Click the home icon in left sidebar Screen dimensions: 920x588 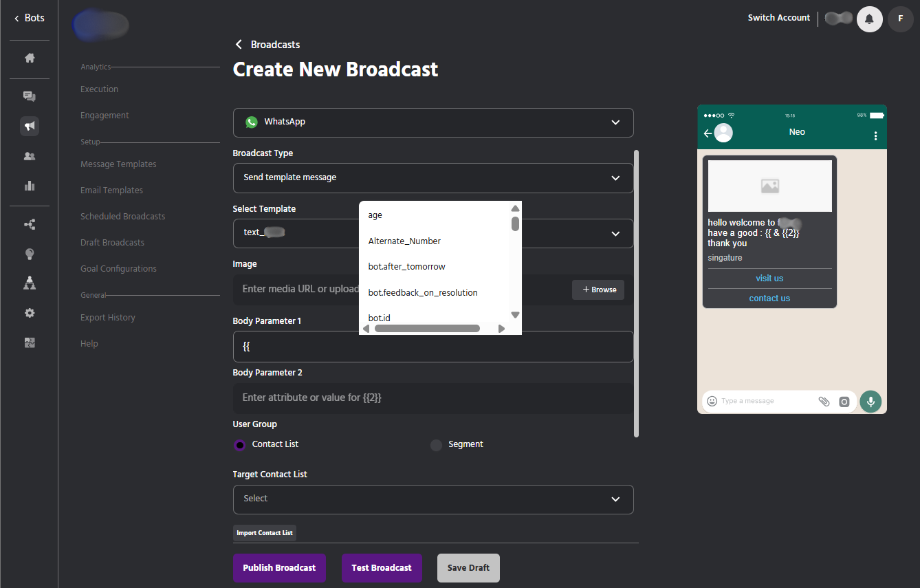click(x=30, y=58)
